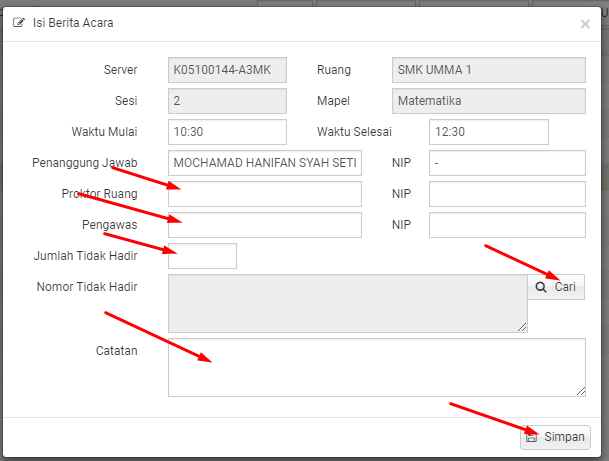The image size is (609, 461).
Task: Click the magnifier icon on Cari button
Action: tap(541, 287)
